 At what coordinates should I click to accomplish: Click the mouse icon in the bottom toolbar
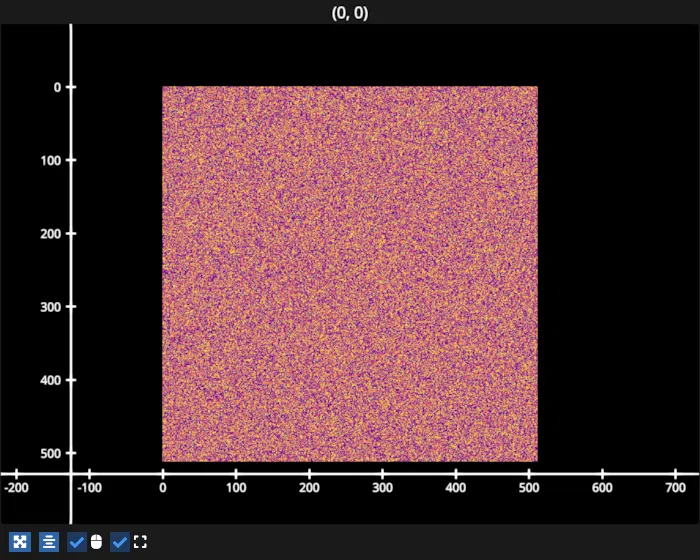click(x=96, y=542)
